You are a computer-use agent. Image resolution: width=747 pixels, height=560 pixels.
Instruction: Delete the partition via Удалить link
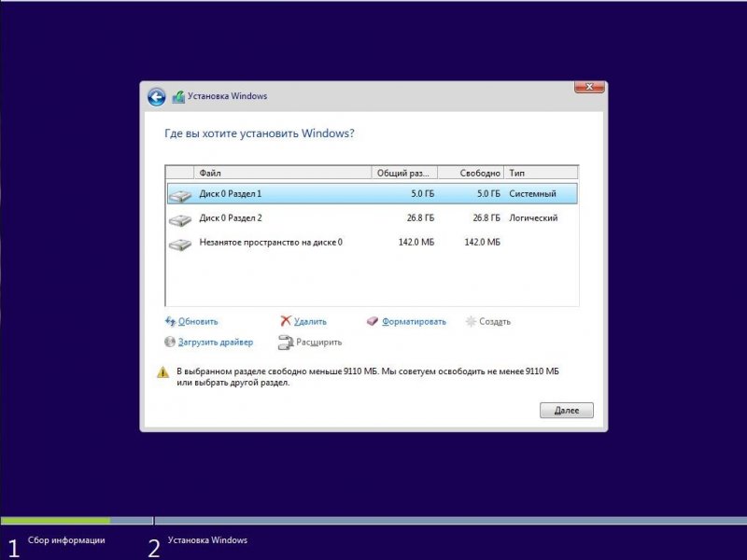(310, 321)
